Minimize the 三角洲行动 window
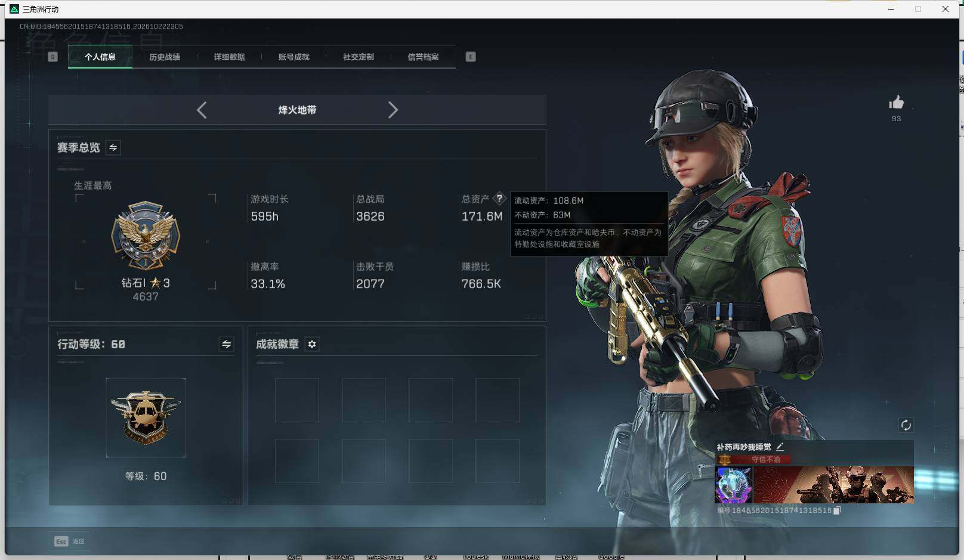Viewport: 964px width, 560px height. coord(891,9)
